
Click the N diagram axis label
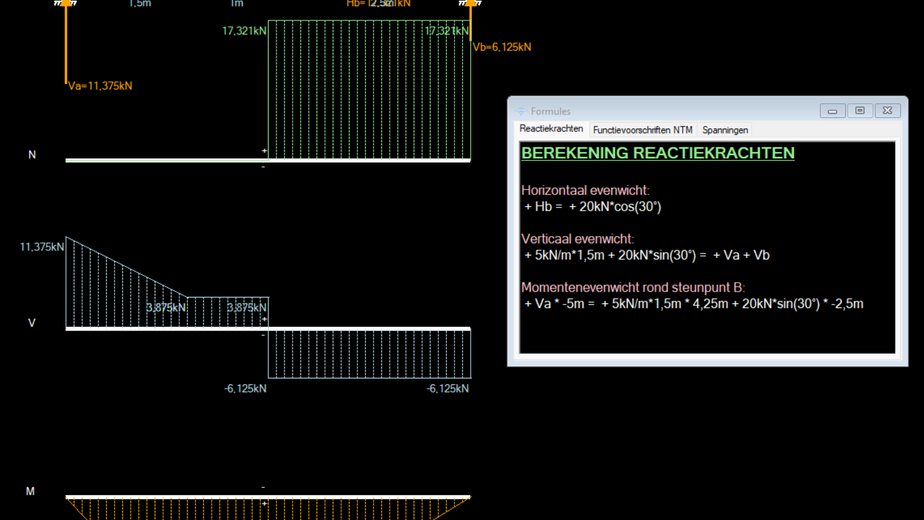point(32,154)
